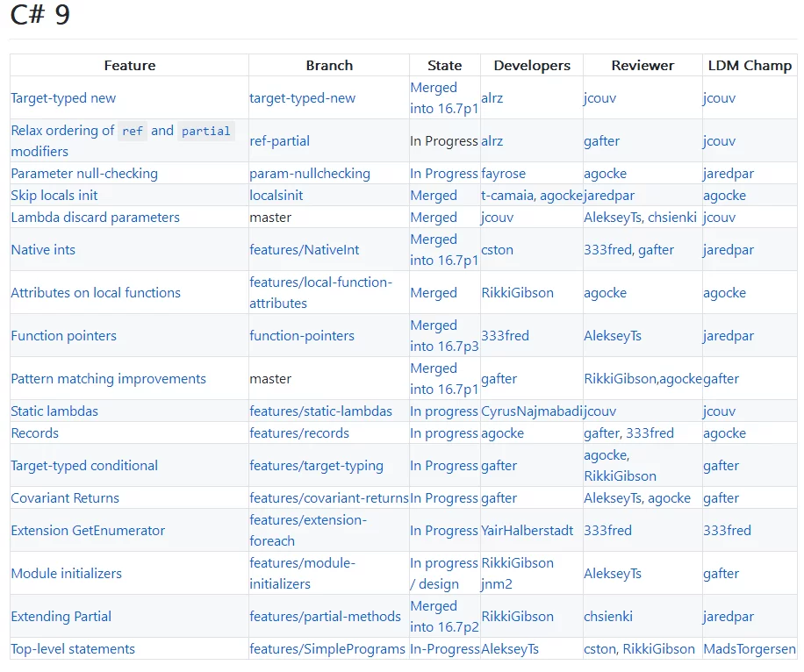Visit MadsTorgersen's profile link
The width and height of the screenshot is (804, 672).
[749, 649]
